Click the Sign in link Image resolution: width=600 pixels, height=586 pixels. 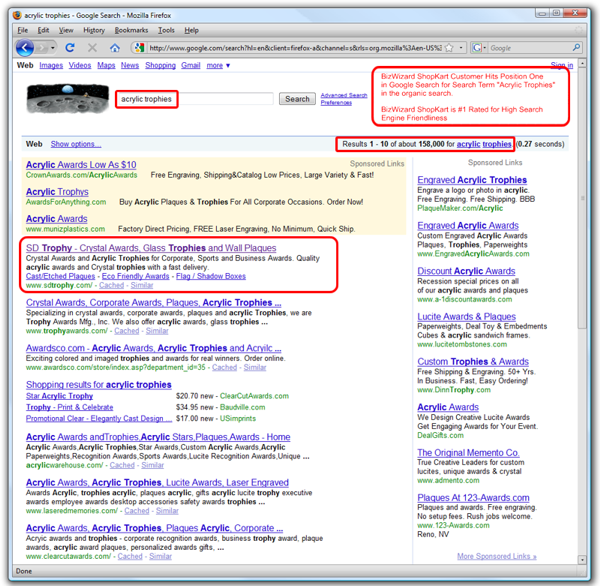pos(562,65)
